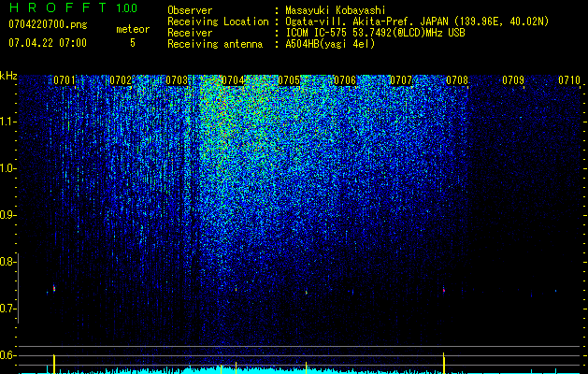The width and height of the screenshot is (588, 374).
Task: Click the HROFFT 1.0.0 title text
Action: 73,7
